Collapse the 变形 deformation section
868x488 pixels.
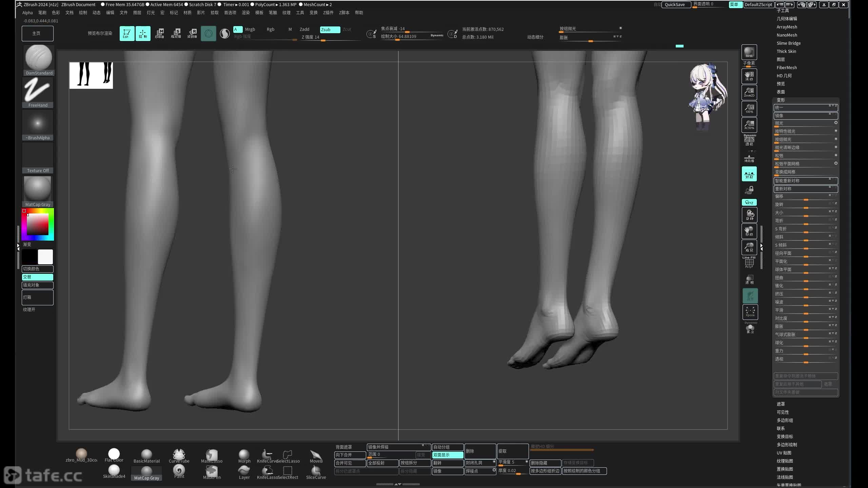coord(781,100)
